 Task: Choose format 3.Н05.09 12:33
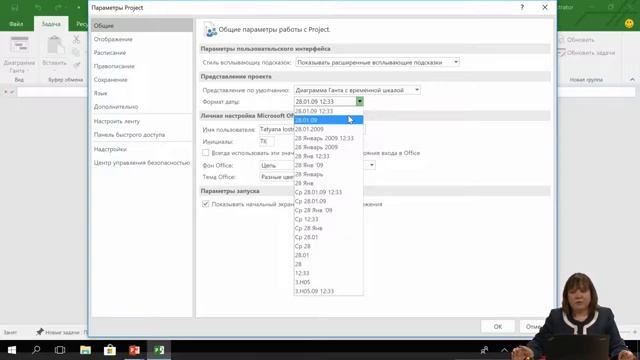coord(328,291)
